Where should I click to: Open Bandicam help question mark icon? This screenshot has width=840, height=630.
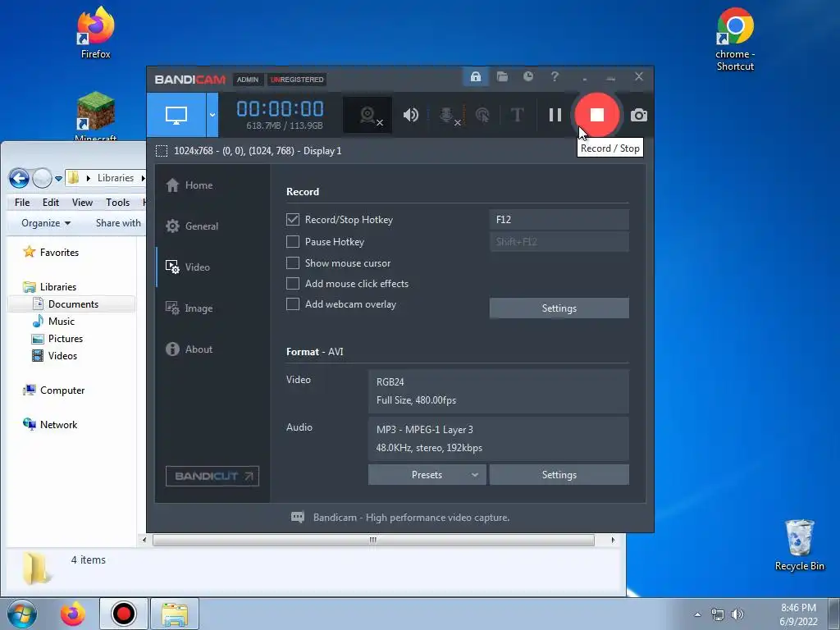tap(555, 76)
